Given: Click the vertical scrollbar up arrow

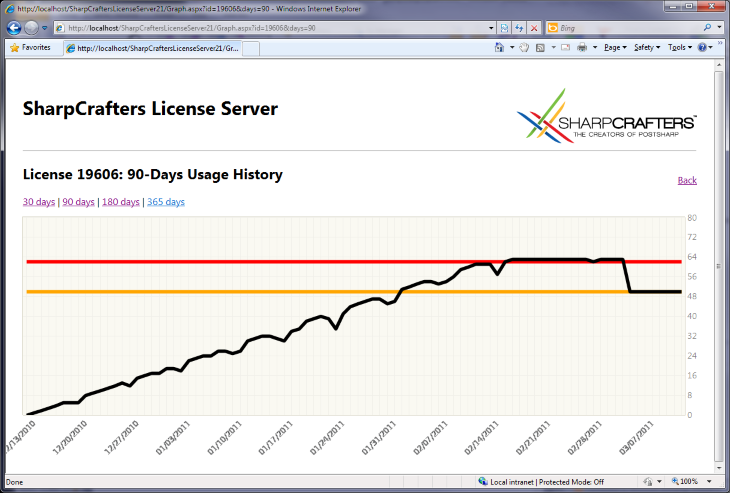Looking at the screenshot, I should 719,66.
